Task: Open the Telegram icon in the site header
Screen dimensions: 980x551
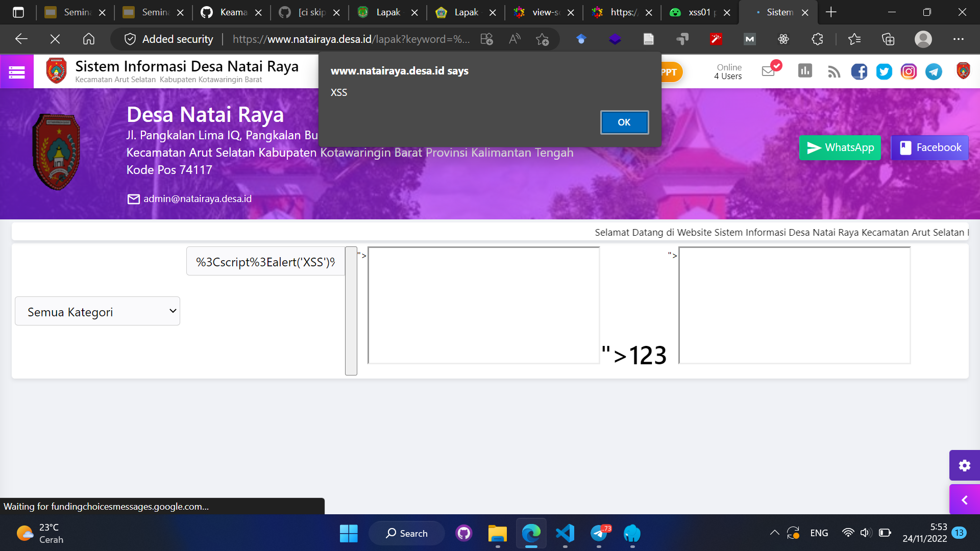Action: click(933, 71)
